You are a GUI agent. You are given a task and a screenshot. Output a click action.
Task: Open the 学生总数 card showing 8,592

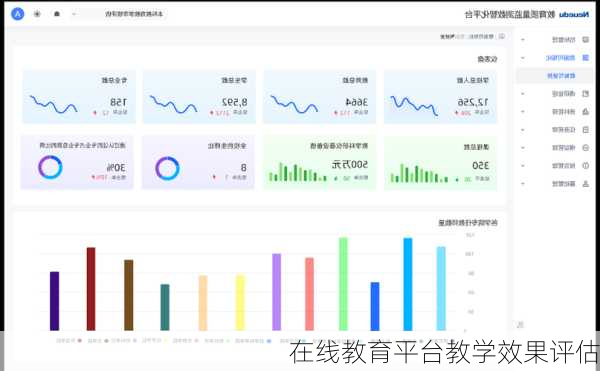(x=199, y=97)
